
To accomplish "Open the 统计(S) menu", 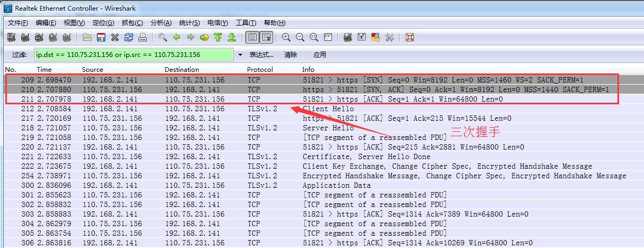I will [189, 23].
